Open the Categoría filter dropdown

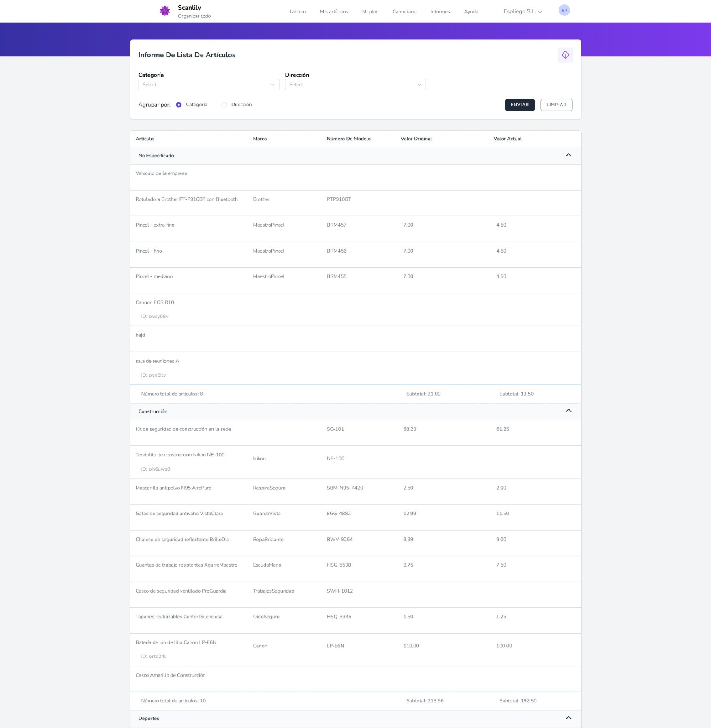[x=208, y=85]
